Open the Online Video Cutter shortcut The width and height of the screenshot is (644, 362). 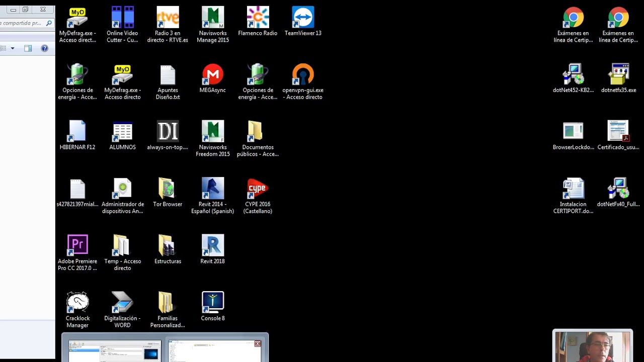[122, 25]
